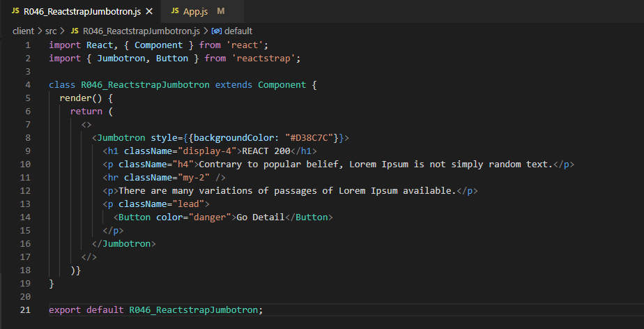Image resolution: width=644 pixels, height=329 pixels.
Task: Click the 'REACT 200' heading text
Action: (266, 151)
